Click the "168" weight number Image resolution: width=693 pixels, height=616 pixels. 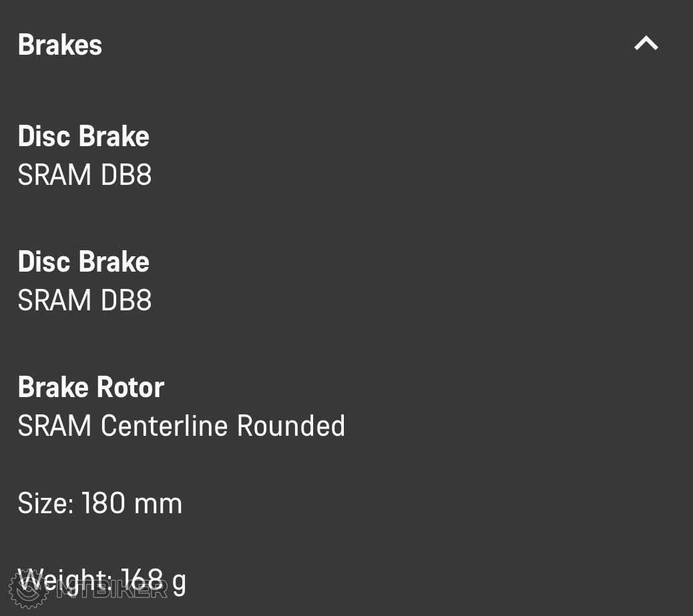[142, 581]
